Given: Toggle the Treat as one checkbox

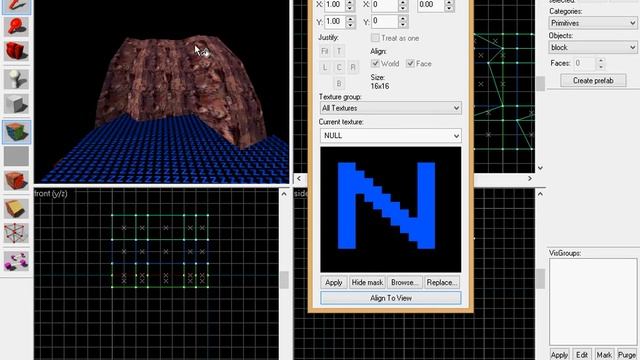Looking at the screenshot, I should 375,38.
